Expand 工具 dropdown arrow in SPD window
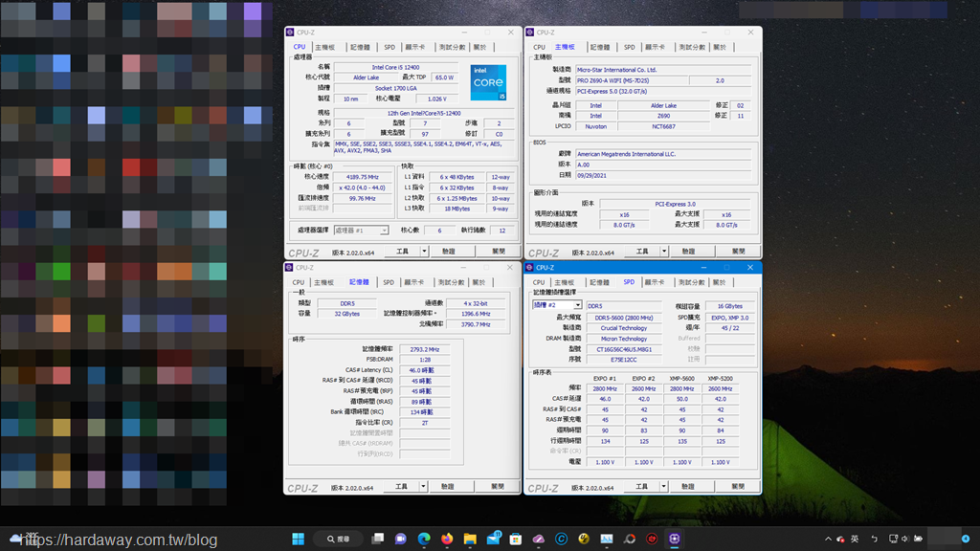 click(663, 486)
